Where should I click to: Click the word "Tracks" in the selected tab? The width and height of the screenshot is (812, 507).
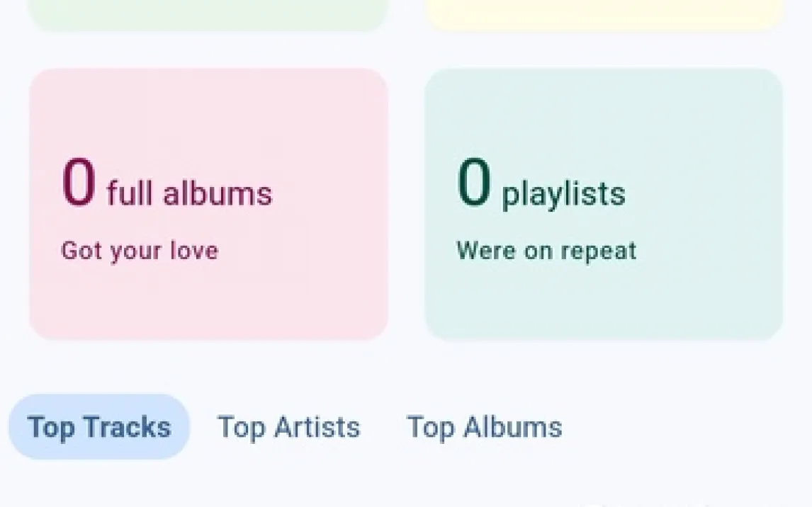pyautogui.click(x=127, y=427)
